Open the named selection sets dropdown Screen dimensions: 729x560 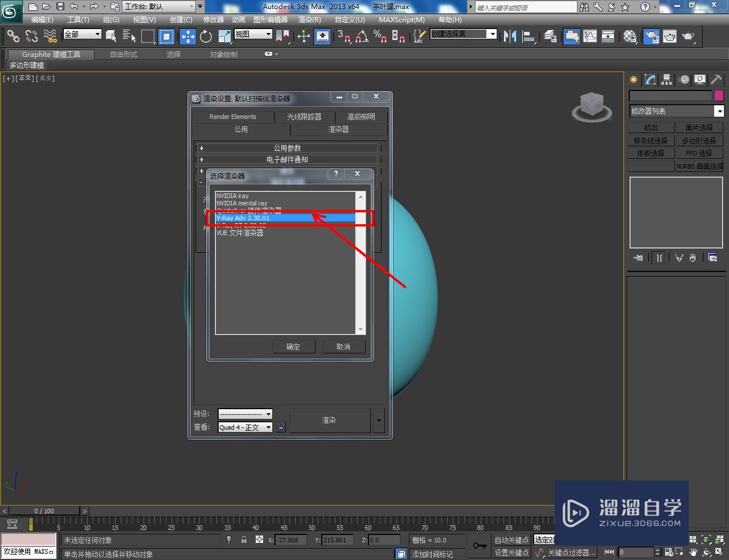[x=463, y=34]
